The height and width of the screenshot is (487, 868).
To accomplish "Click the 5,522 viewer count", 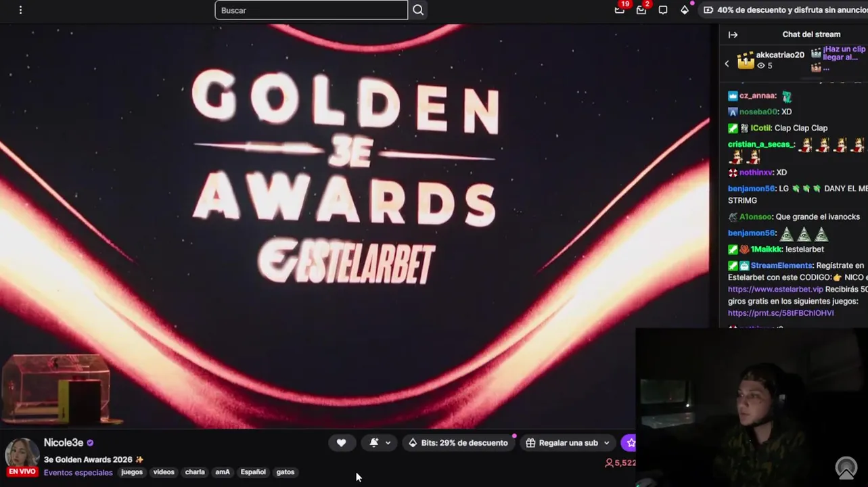I will [620, 463].
